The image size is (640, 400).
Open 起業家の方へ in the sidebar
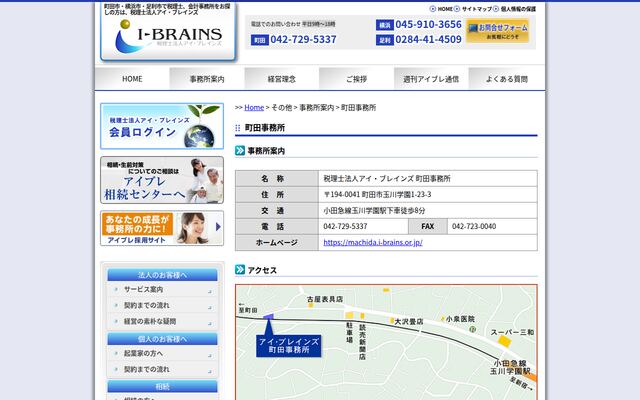[x=162, y=353]
